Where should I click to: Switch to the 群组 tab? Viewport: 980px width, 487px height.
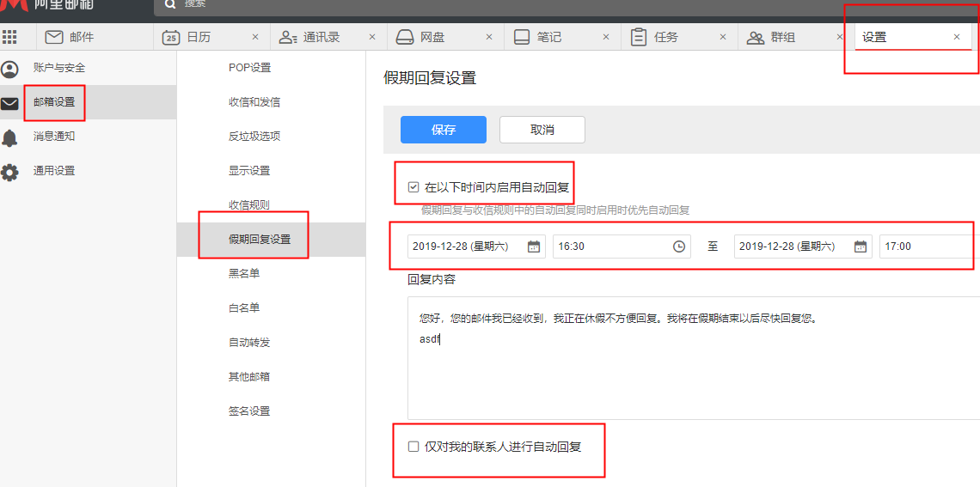pos(781,37)
